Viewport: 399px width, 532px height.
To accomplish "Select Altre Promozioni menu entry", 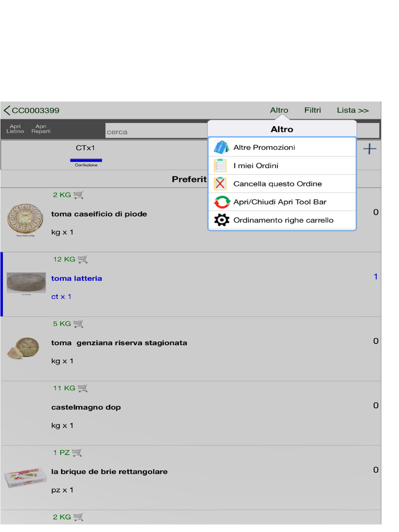I will click(282, 148).
